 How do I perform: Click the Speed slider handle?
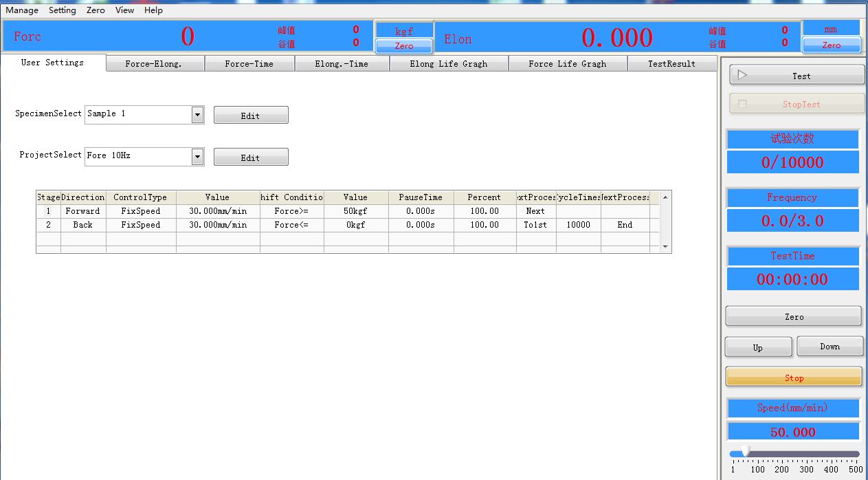(x=745, y=451)
